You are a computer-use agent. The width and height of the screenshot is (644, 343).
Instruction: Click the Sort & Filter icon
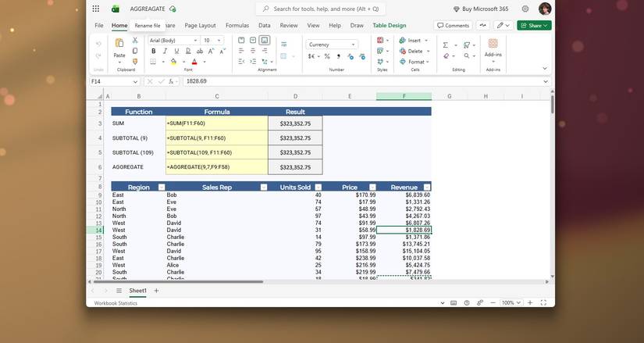(467, 45)
